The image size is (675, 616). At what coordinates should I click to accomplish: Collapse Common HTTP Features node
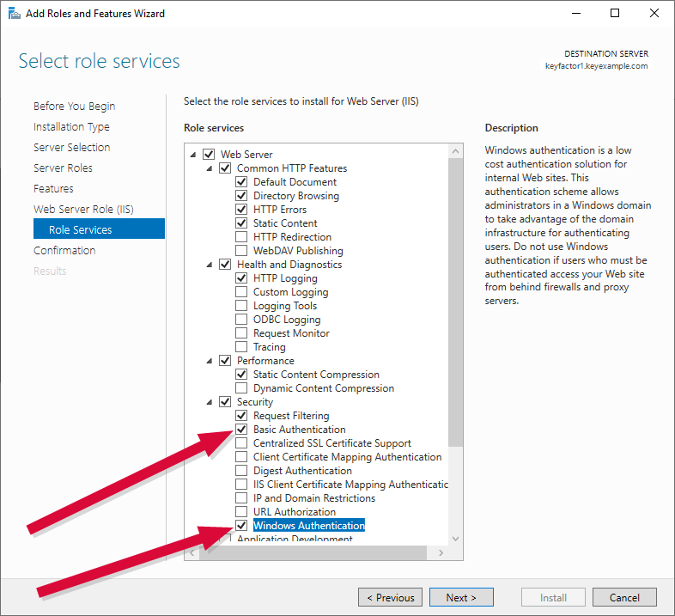(210, 168)
